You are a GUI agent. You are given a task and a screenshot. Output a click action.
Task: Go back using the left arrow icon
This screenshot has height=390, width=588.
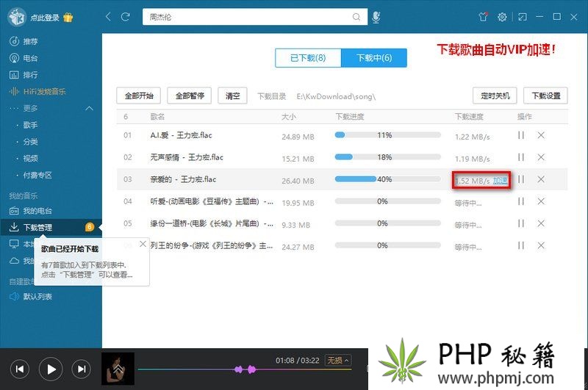coord(109,16)
